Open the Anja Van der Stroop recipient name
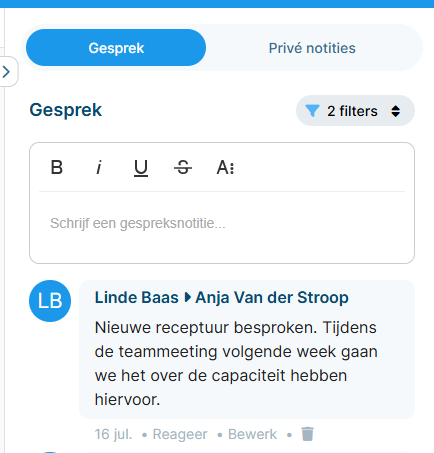This screenshot has height=453, width=434. (272, 297)
